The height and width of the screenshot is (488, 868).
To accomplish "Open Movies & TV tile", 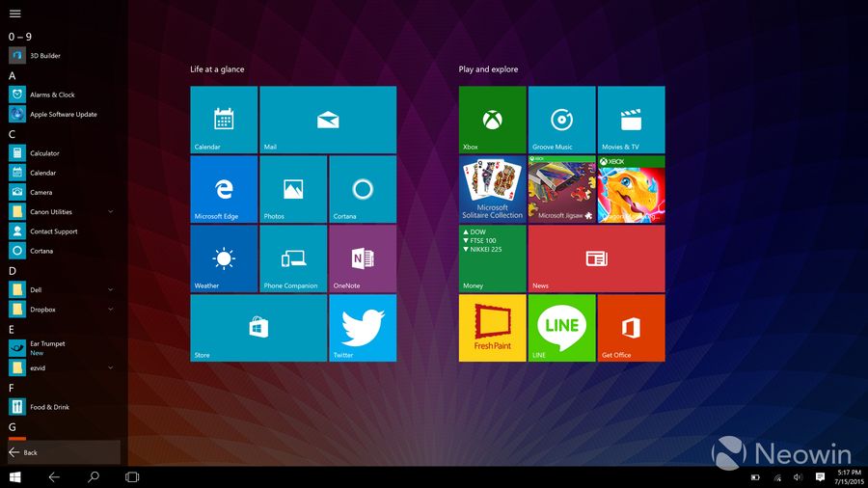I will click(631, 120).
